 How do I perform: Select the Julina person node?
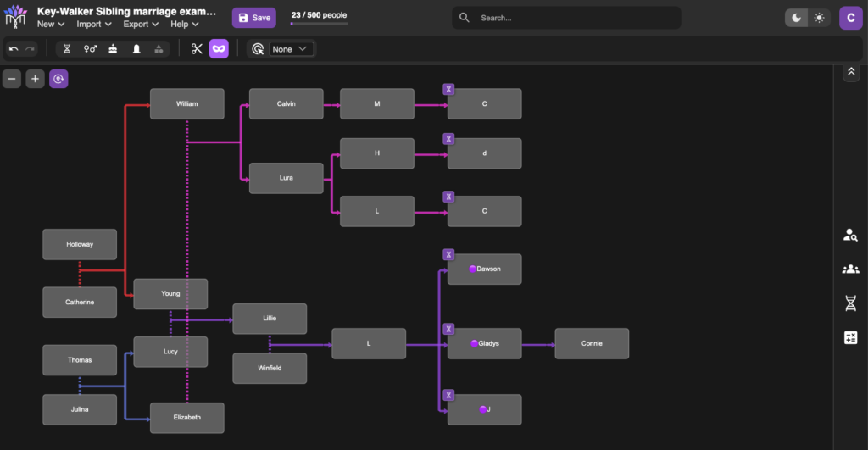[x=80, y=409]
